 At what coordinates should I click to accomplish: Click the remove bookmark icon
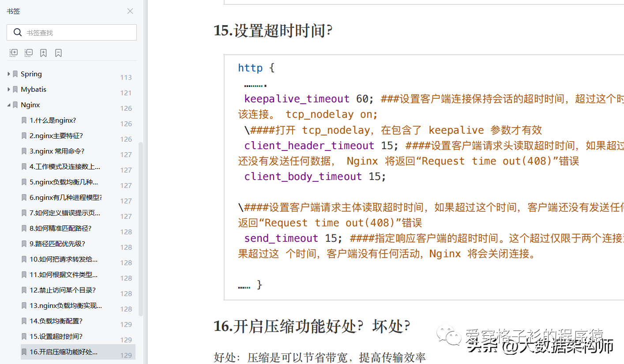58,53
